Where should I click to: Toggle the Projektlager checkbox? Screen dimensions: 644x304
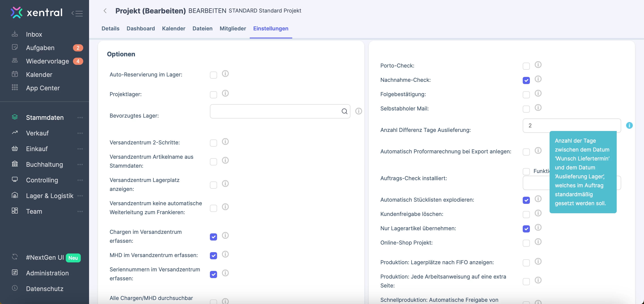click(x=213, y=95)
